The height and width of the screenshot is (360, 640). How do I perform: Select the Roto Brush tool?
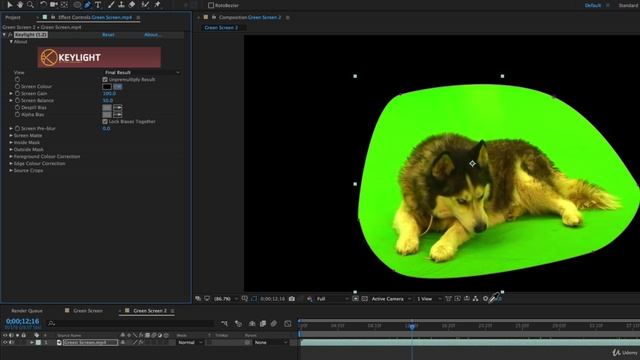tap(145, 4)
